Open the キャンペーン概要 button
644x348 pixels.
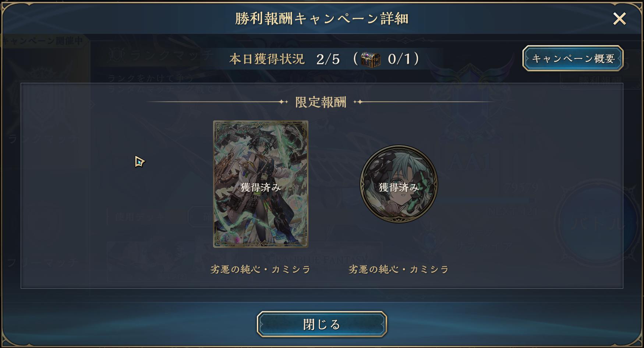(x=573, y=58)
